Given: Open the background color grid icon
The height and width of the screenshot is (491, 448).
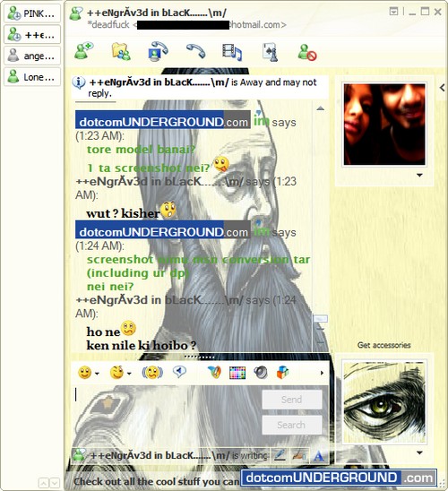Looking at the screenshot, I should pos(237,373).
